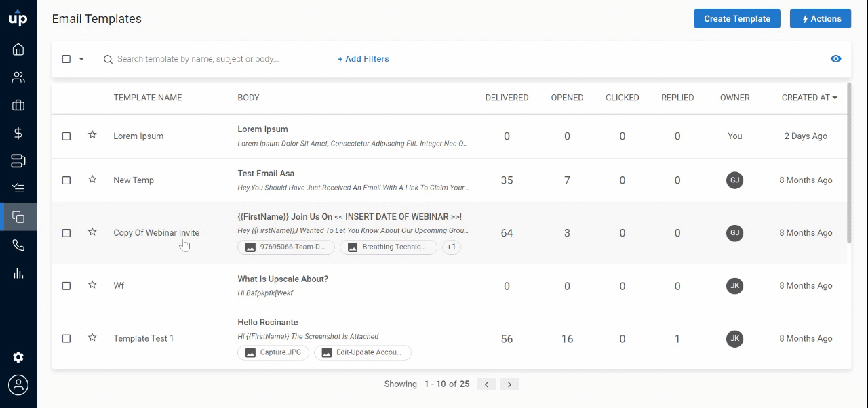Screen dimensions: 868x408
Task: Open the user profile icon
Action: [18, 385]
